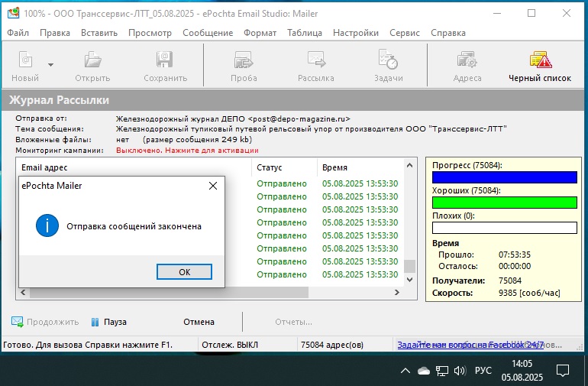Open the Таблица menu
The width and height of the screenshot is (588, 386).
[305, 33]
